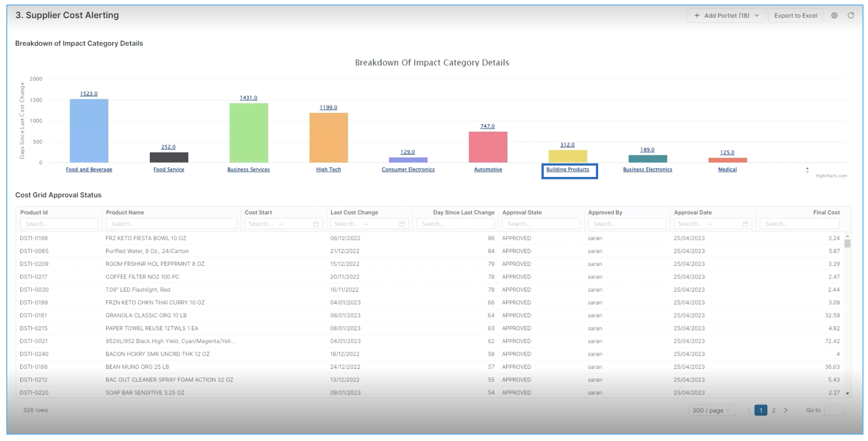Focus the Approval State search field
This screenshot has height=441, width=868.
[541, 224]
